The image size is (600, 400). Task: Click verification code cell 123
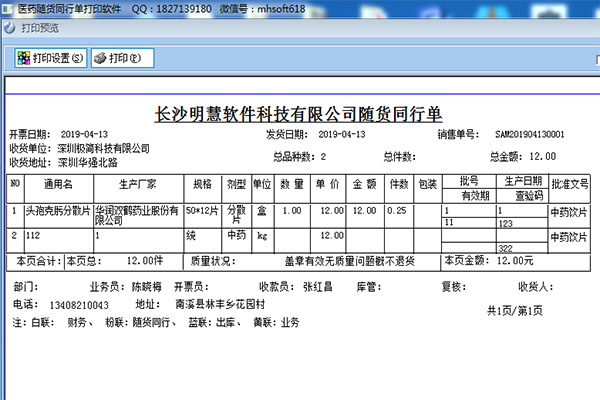505,224
